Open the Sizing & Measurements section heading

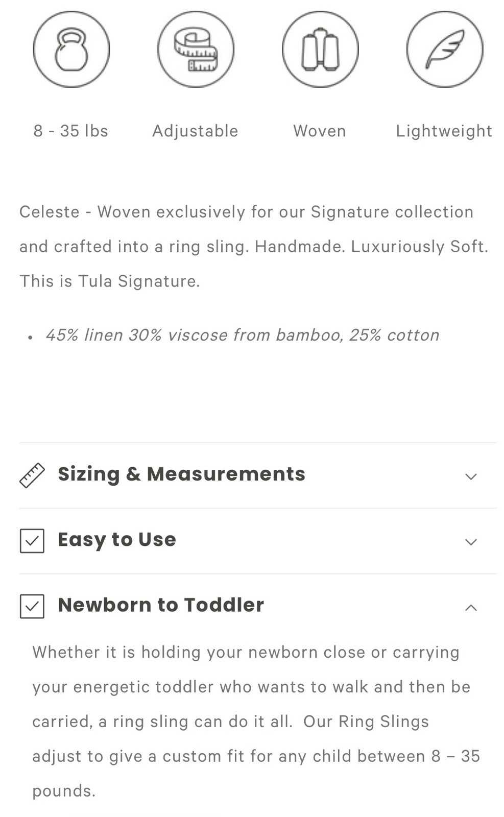tap(181, 474)
